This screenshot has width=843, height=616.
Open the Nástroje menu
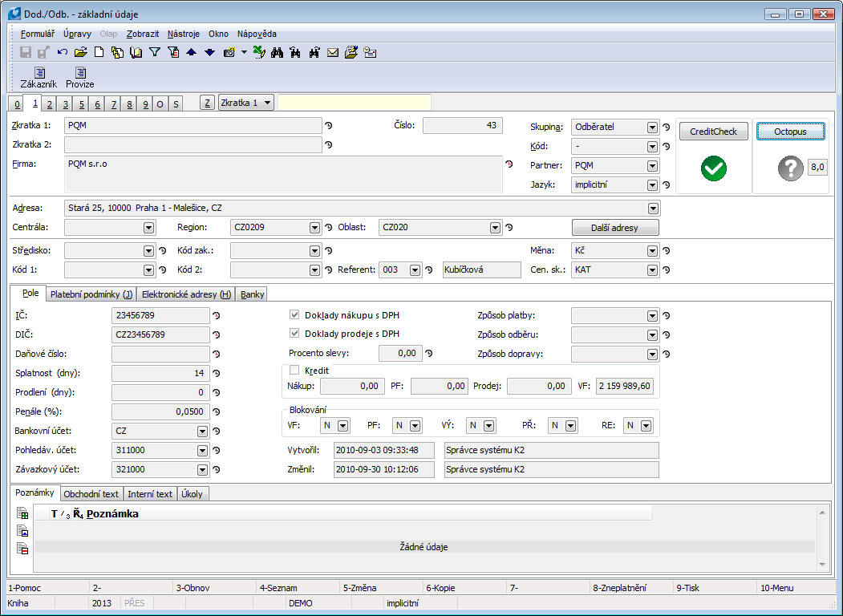pyautogui.click(x=184, y=34)
